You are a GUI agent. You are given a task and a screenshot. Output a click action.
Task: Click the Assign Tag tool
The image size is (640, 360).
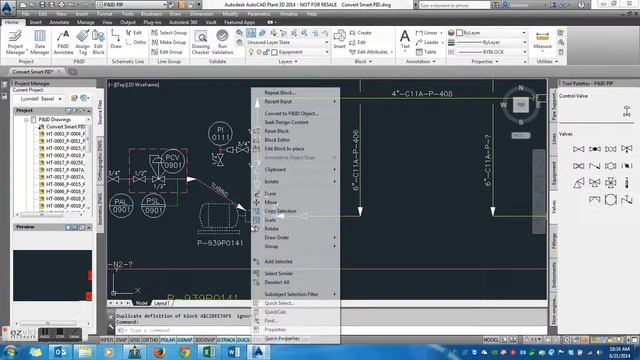[82, 42]
